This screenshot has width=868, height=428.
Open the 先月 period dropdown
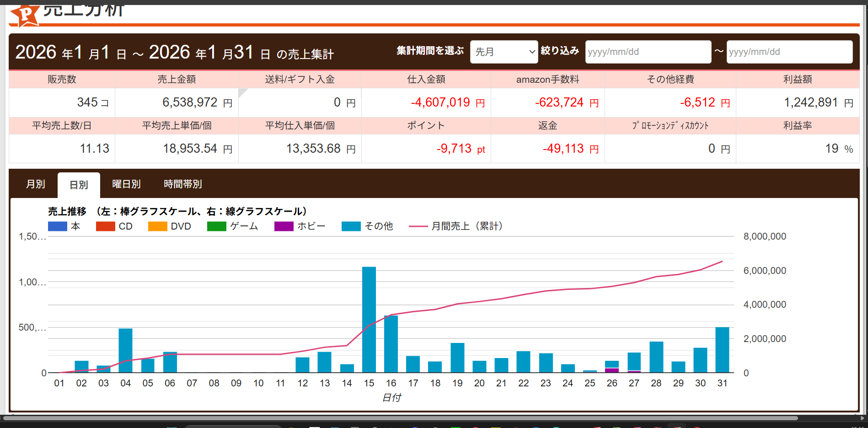504,52
